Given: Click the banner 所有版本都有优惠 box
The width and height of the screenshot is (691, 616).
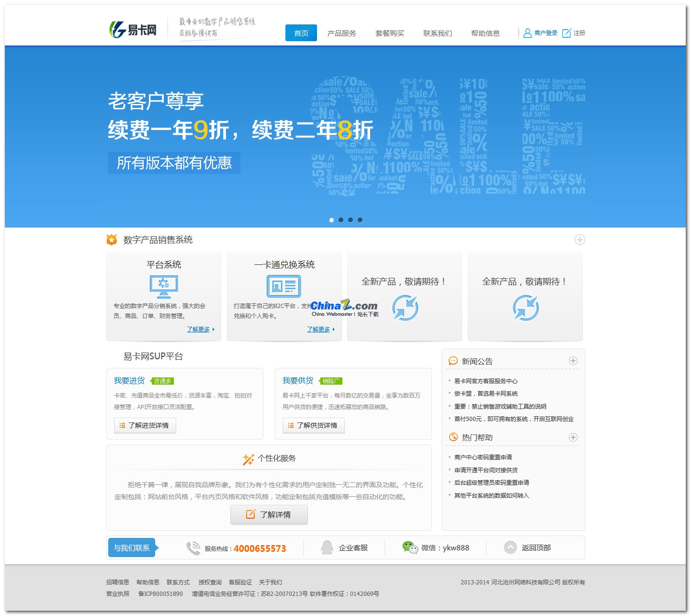Looking at the screenshot, I should [x=174, y=163].
